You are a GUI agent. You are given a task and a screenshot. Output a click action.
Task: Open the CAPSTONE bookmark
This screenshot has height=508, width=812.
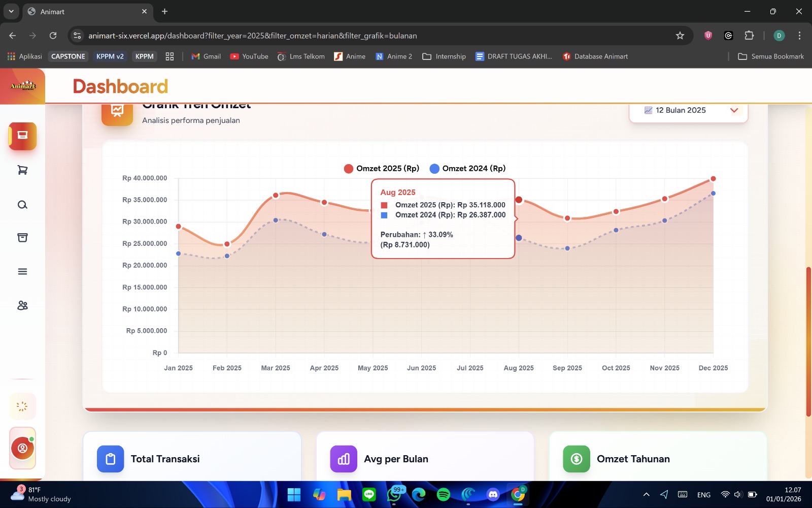(68, 56)
